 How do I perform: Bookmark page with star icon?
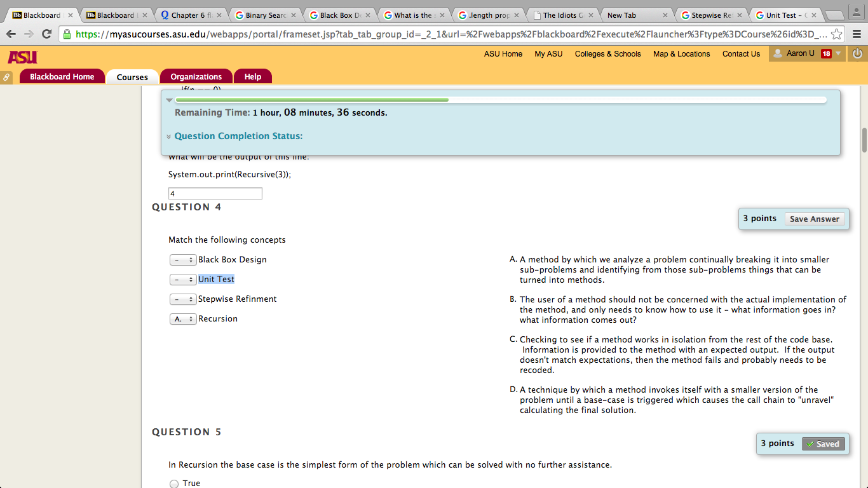(837, 34)
